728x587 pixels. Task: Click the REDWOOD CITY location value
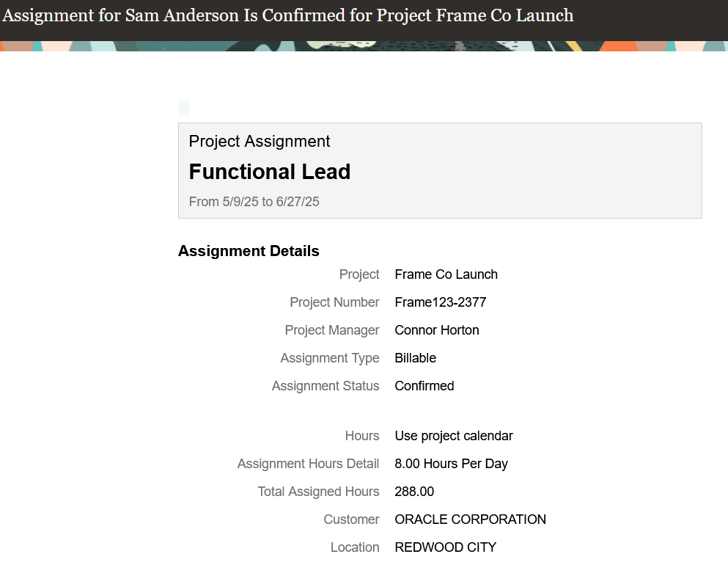pyautogui.click(x=445, y=547)
